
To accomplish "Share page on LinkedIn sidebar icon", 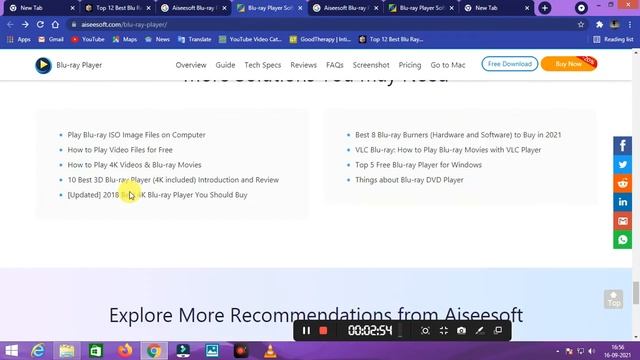I will coord(622,202).
